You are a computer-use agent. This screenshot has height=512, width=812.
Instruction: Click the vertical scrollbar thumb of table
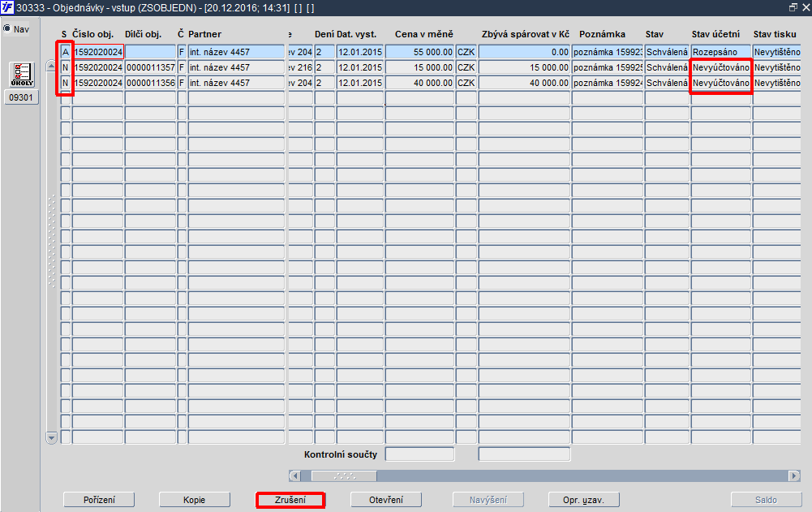(51, 241)
